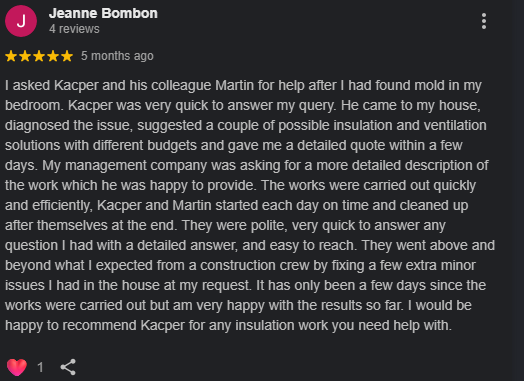Image resolution: width=524 pixels, height=381 pixels.
Task: Select the fourth gold rating star
Action: (x=53, y=56)
